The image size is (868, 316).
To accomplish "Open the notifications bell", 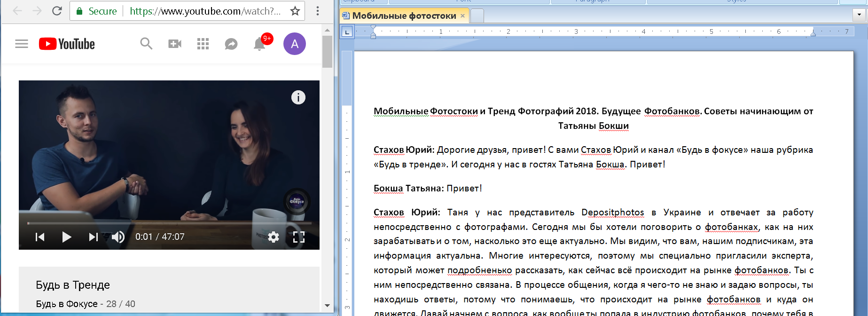I will tap(259, 44).
